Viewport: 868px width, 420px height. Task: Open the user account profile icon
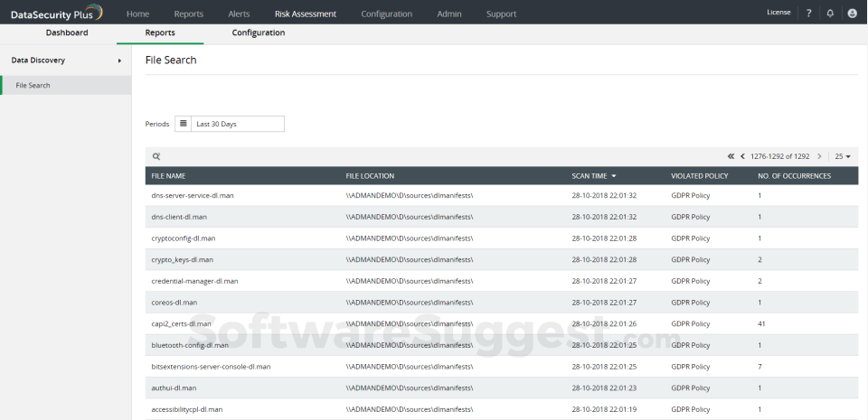[x=852, y=14]
